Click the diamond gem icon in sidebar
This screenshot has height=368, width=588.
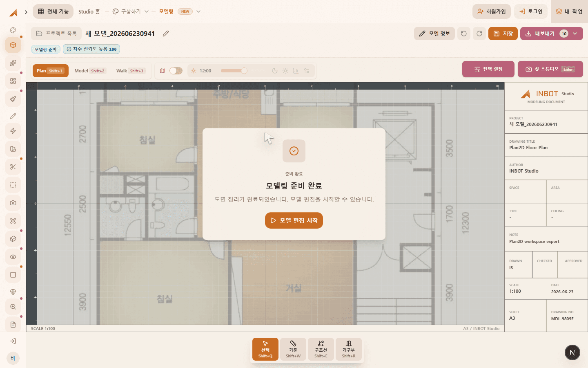pos(13,292)
